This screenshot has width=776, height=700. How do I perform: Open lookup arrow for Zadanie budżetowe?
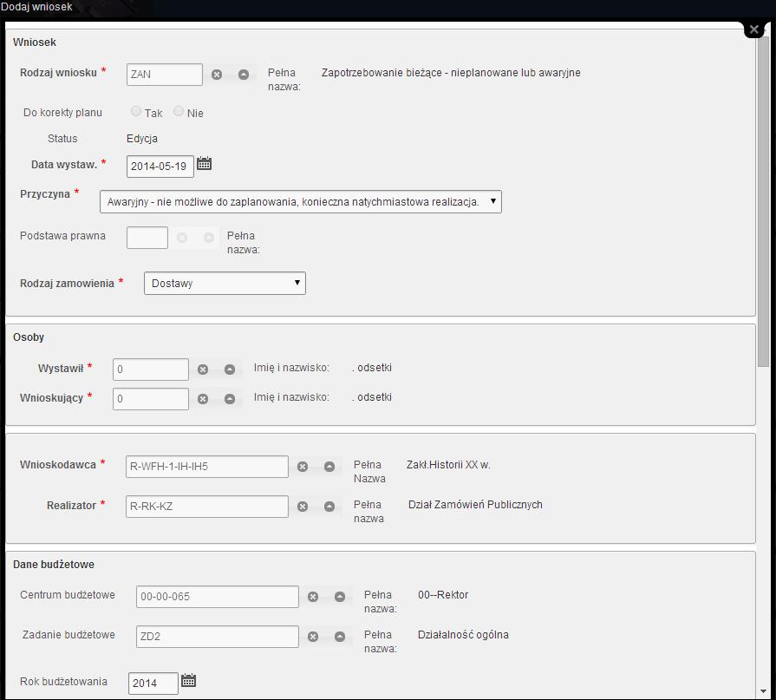340,638
